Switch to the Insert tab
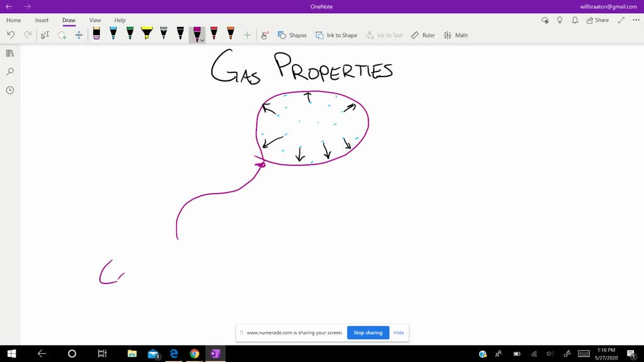The width and height of the screenshot is (644, 362). click(42, 20)
